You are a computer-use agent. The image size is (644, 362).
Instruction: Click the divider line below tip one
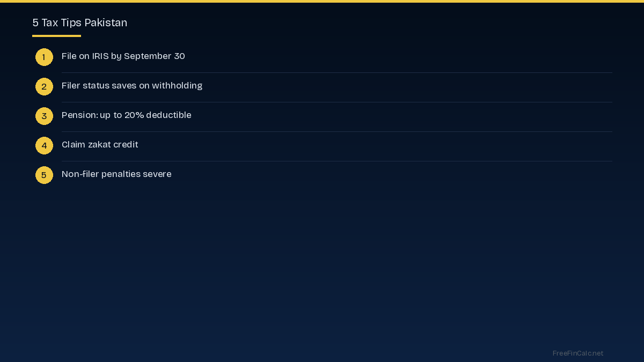336,72
